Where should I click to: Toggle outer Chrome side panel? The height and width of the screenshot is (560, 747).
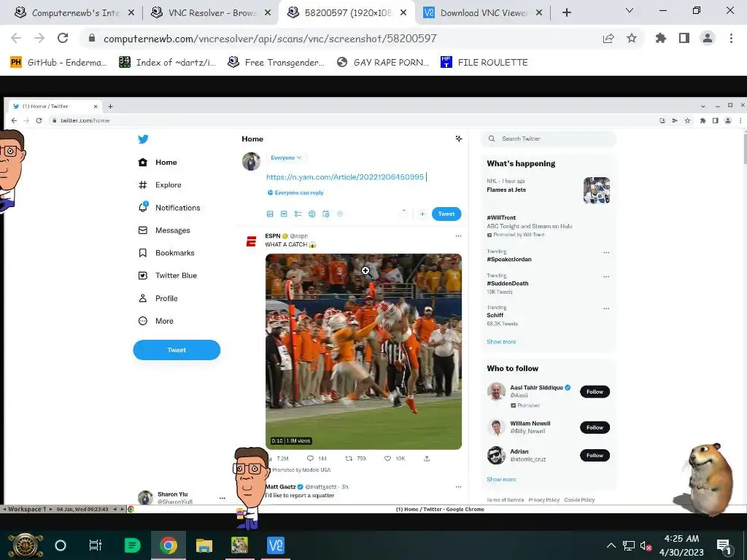pos(684,39)
